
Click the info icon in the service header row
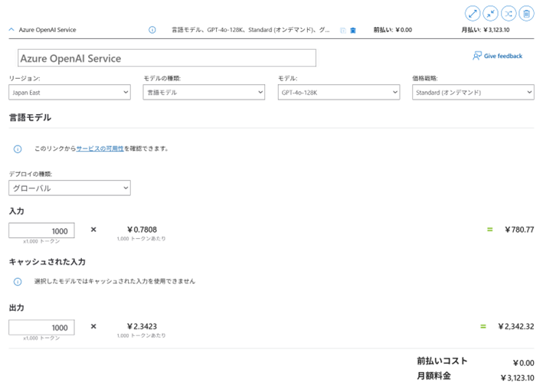point(152,30)
